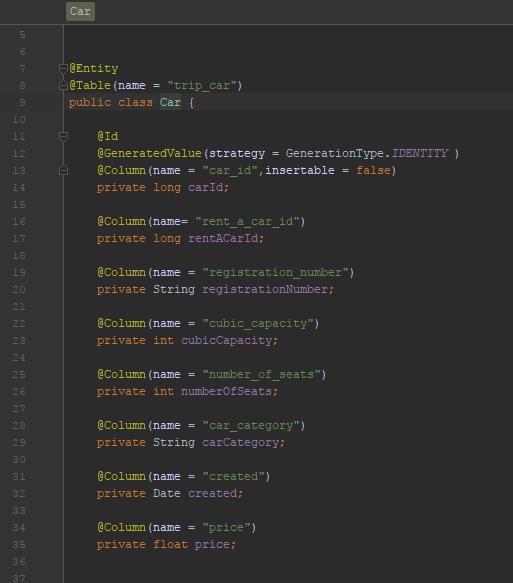Click GenerationType in the strategy annotation
Image resolution: width=513 pixels, height=583 pixels.
334,154
